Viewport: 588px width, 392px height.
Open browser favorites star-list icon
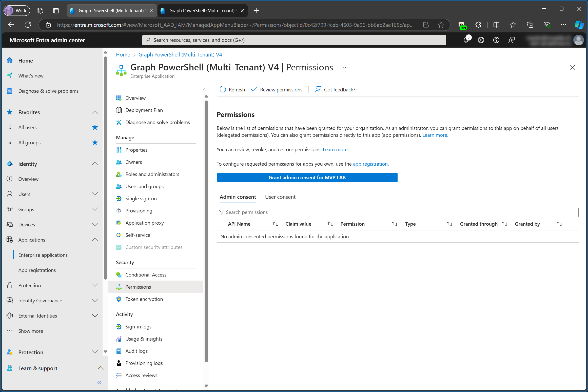[513, 25]
